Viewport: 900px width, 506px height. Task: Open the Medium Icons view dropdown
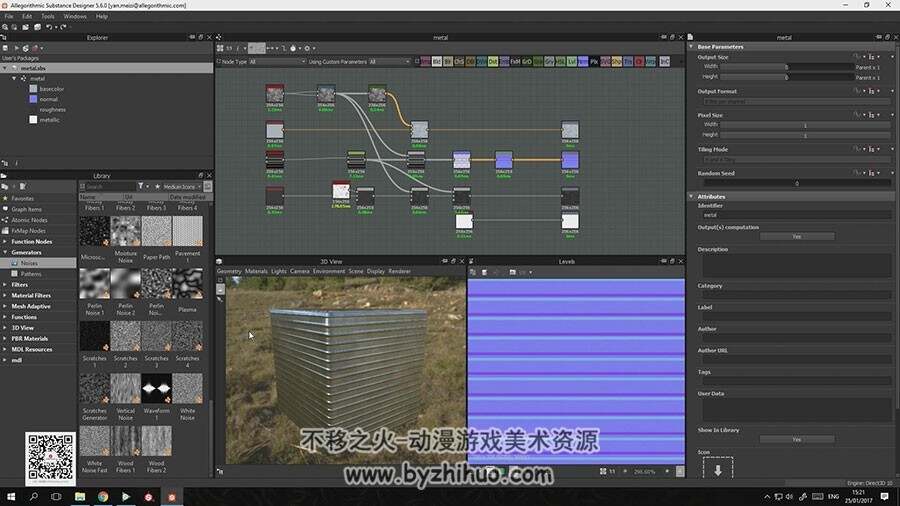pyautogui.click(x=182, y=186)
